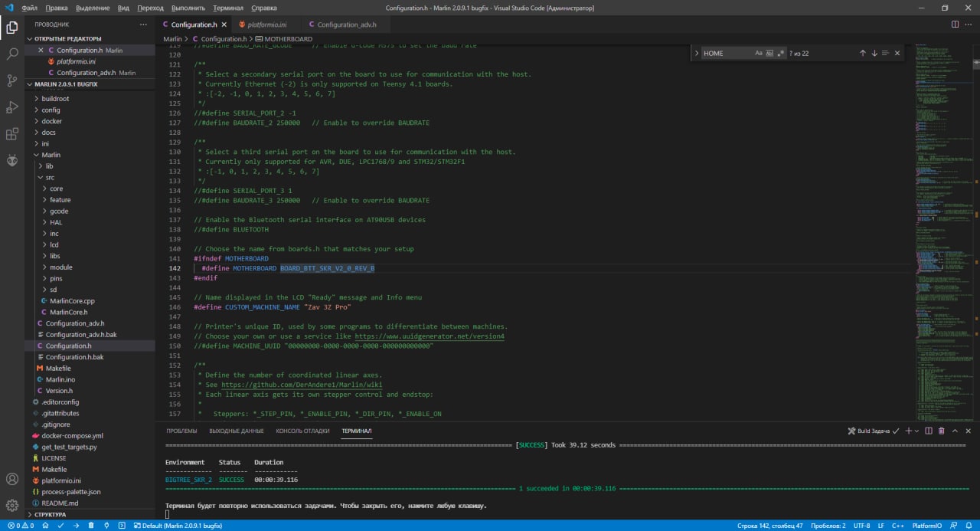
Task: Open the Search view in activity bar
Action: [12, 54]
